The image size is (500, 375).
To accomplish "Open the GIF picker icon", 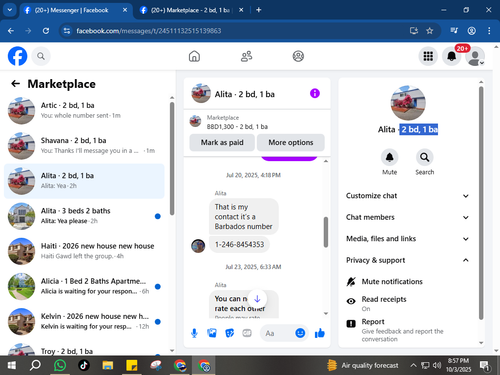I will [247, 333].
